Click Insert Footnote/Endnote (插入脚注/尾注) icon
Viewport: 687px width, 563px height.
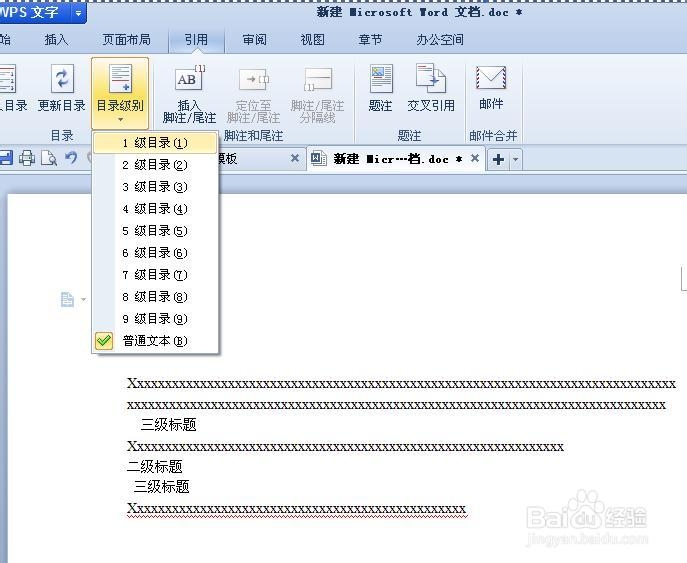point(189,80)
